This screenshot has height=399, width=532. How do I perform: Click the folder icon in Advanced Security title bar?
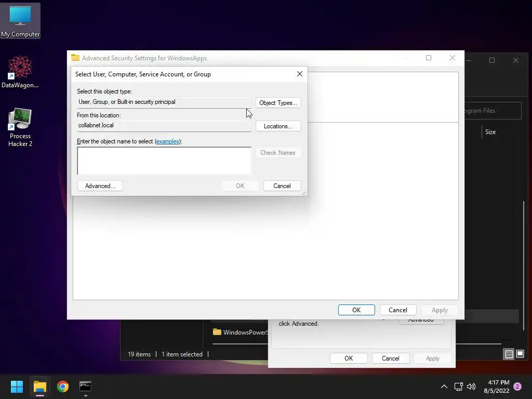tap(75, 58)
